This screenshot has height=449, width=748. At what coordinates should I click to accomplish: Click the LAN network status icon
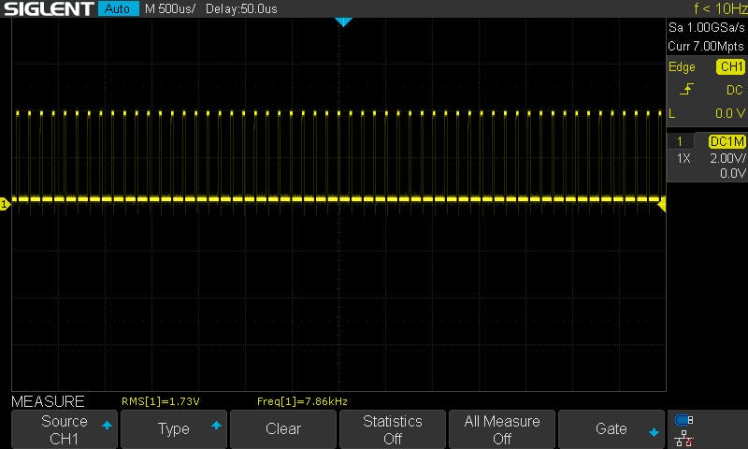pos(684,437)
